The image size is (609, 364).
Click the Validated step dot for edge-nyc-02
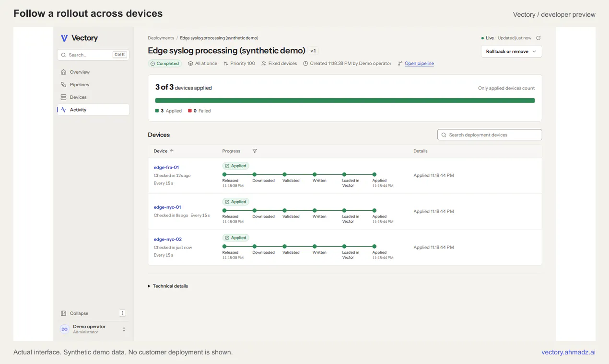pyautogui.click(x=284, y=246)
